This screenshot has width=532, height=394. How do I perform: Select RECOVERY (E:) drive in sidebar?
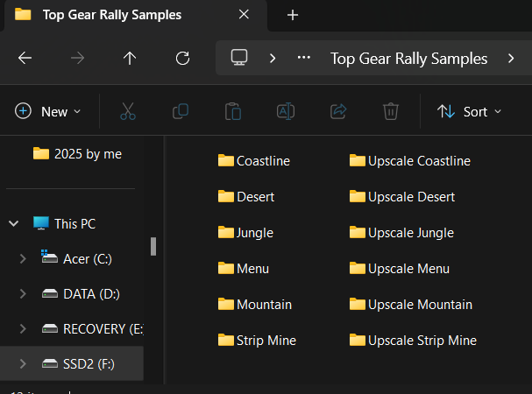(92, 329)
